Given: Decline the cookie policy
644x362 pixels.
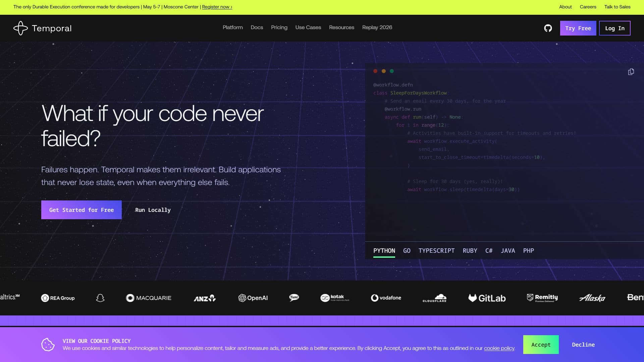Looking at the screenshot, I should tap(583, 345).
